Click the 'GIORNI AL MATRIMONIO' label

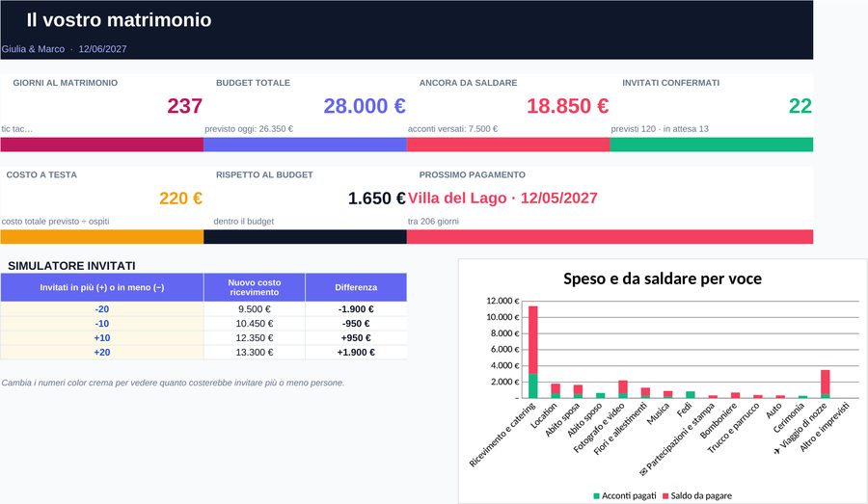(x=65, y=83)
